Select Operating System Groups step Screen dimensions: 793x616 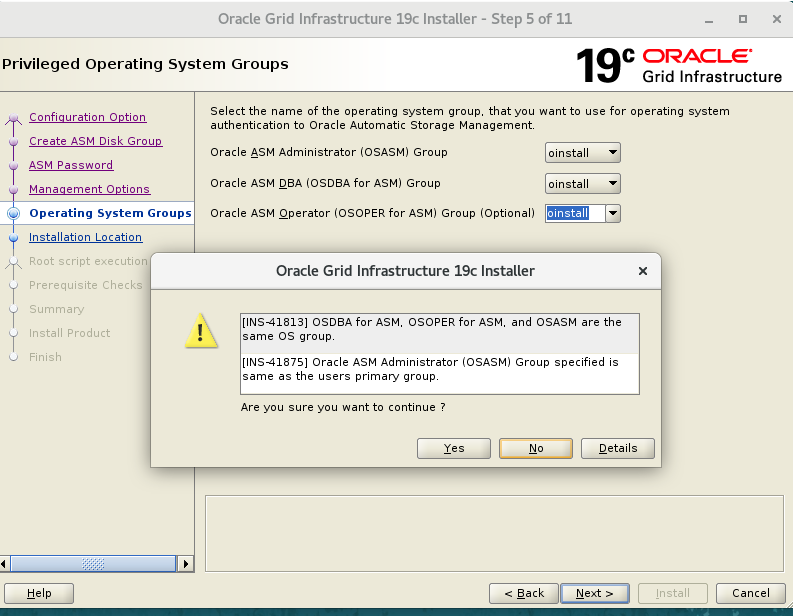[110, 213]
